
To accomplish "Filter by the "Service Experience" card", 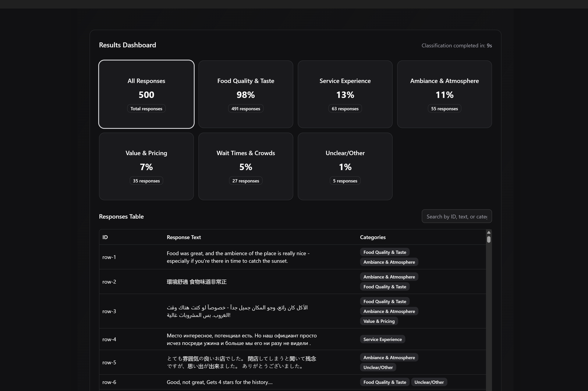I will 345,94.
